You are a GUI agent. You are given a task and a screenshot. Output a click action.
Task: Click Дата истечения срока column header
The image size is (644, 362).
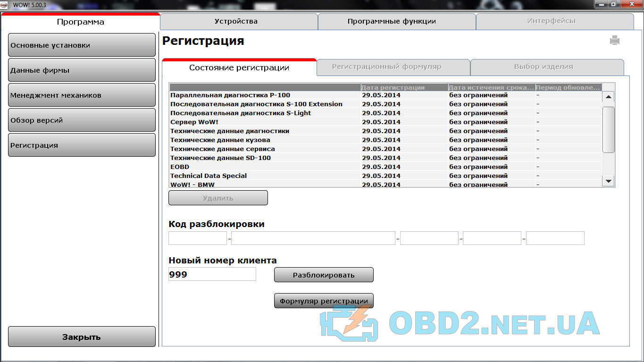(492, 87)
